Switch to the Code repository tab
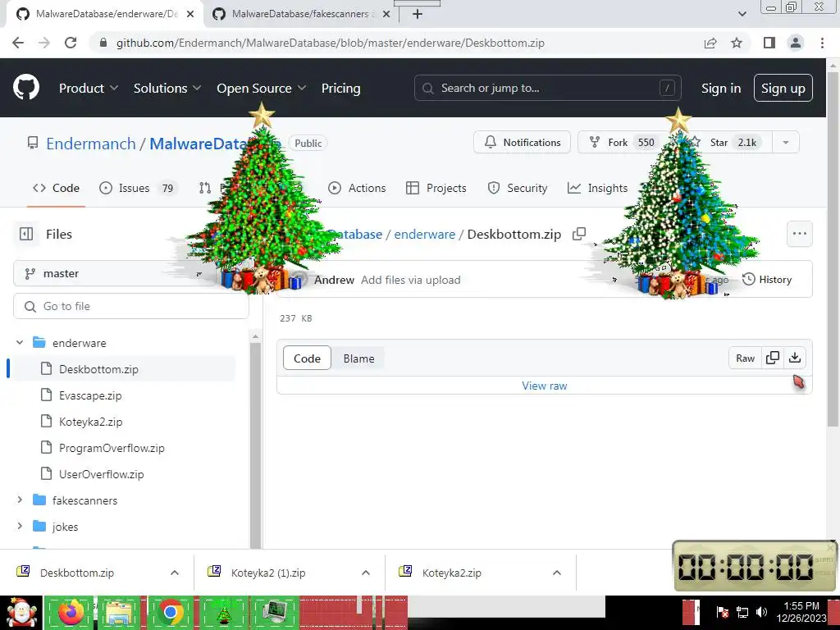 point(56,188)
